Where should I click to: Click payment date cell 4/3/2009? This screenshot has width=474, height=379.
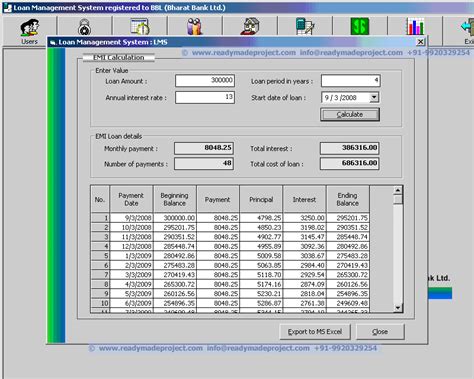click(x=131, y=284)
